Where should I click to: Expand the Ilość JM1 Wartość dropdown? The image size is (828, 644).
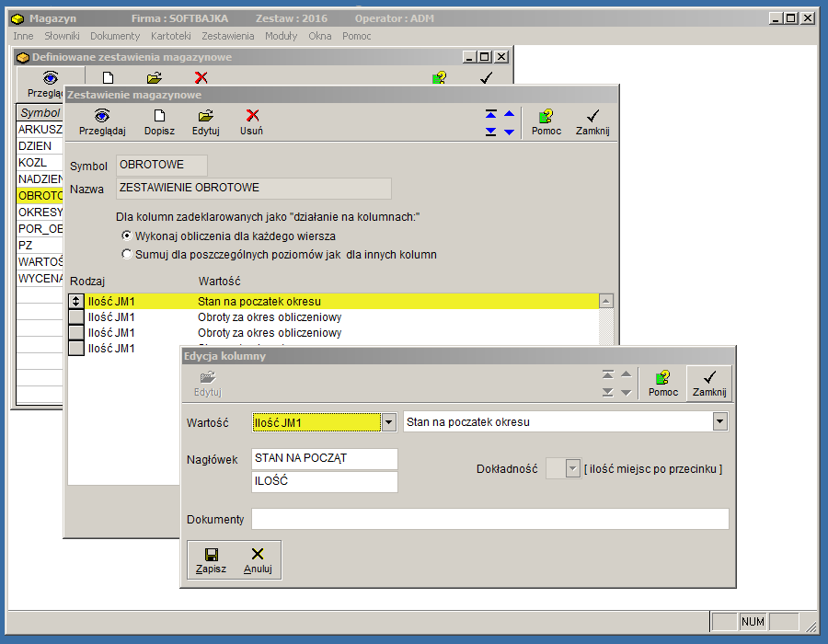[x=389, y=422]
